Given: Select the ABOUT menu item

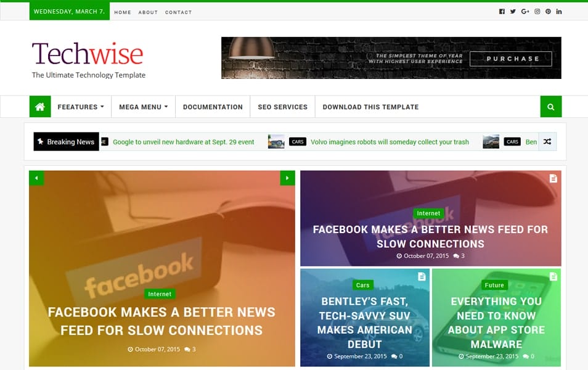Looking at the screenshot, I should [148, 12].
